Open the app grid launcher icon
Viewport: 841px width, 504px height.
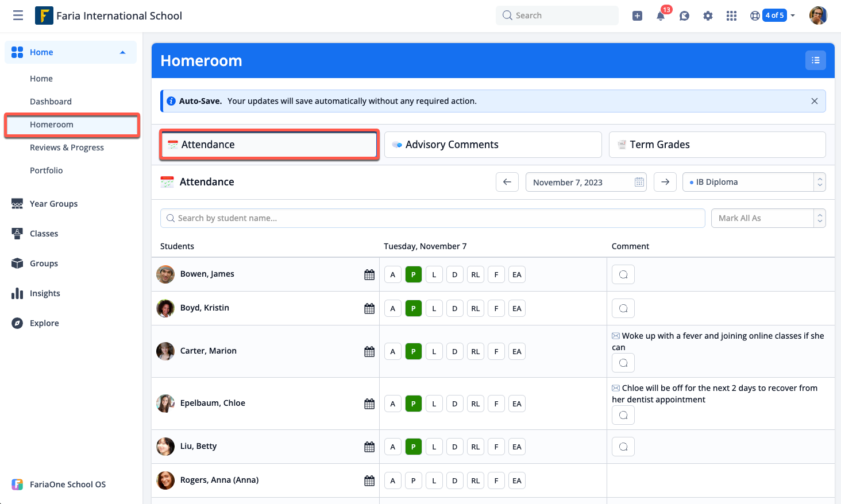click(731, 15)
